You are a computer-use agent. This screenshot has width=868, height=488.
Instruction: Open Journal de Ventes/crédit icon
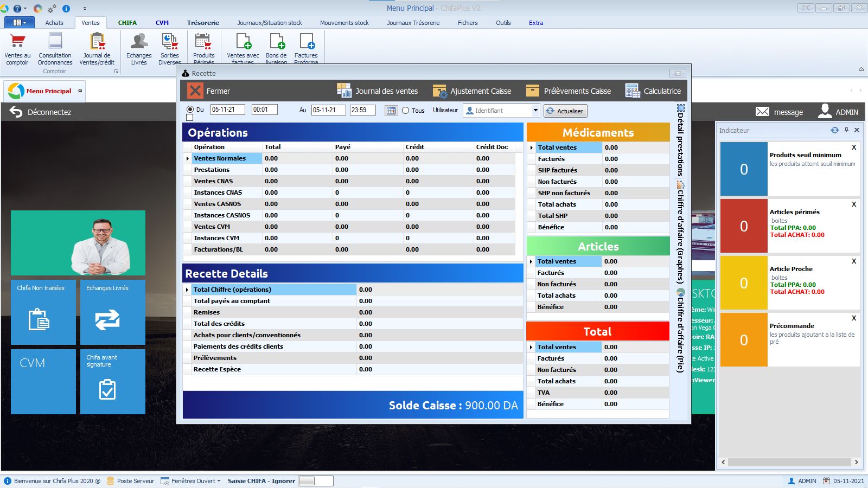[97, 48]
